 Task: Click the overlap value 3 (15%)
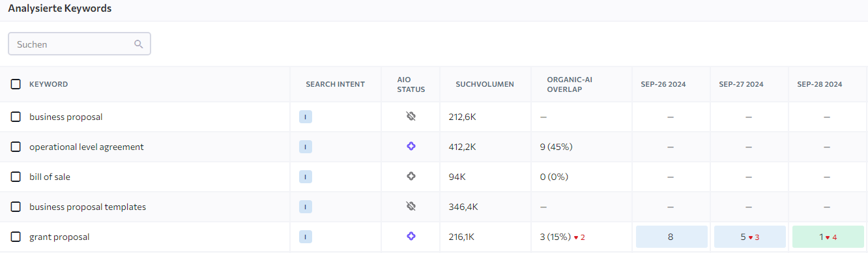555,237
